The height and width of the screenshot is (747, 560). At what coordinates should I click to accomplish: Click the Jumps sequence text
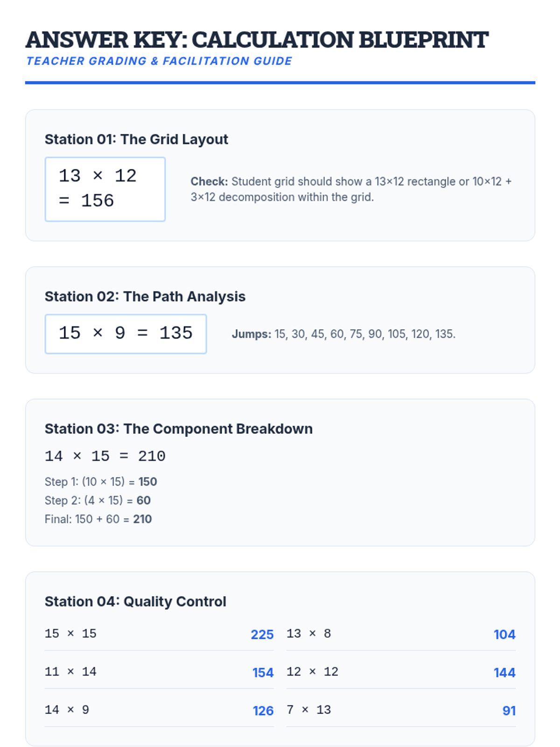click(343, 334)
